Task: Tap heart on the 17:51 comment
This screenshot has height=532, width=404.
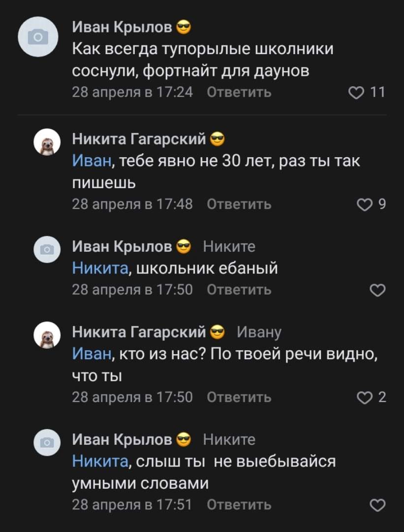Action: tap(377, 505)
